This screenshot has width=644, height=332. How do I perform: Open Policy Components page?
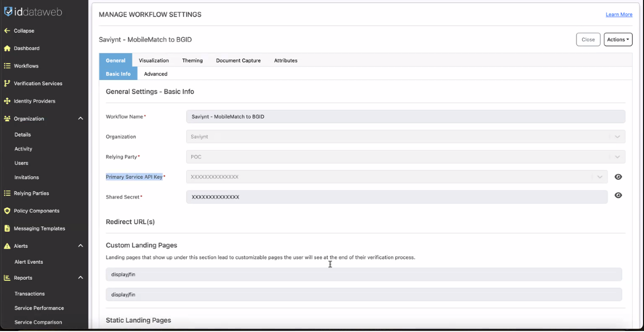(x=36, y=211)
